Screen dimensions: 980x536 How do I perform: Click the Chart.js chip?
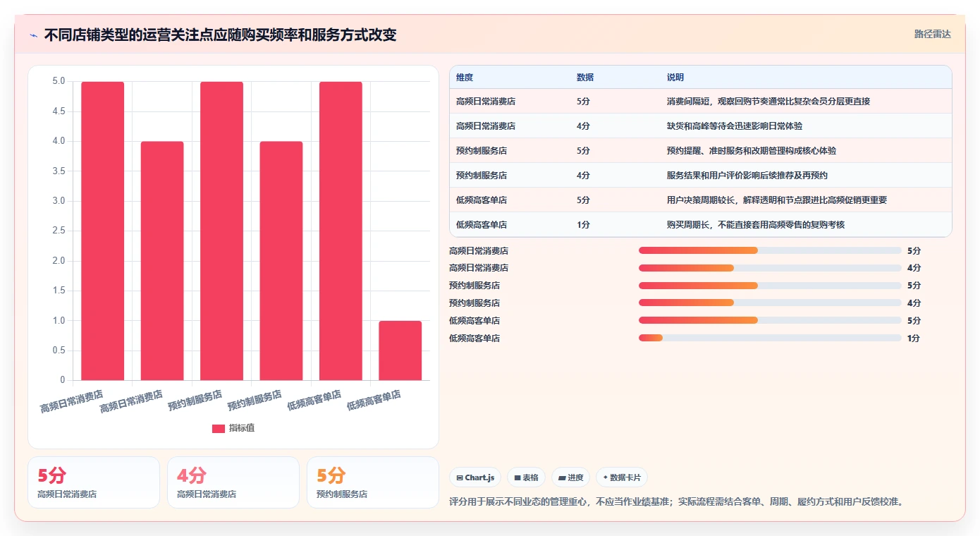point(475,477)
